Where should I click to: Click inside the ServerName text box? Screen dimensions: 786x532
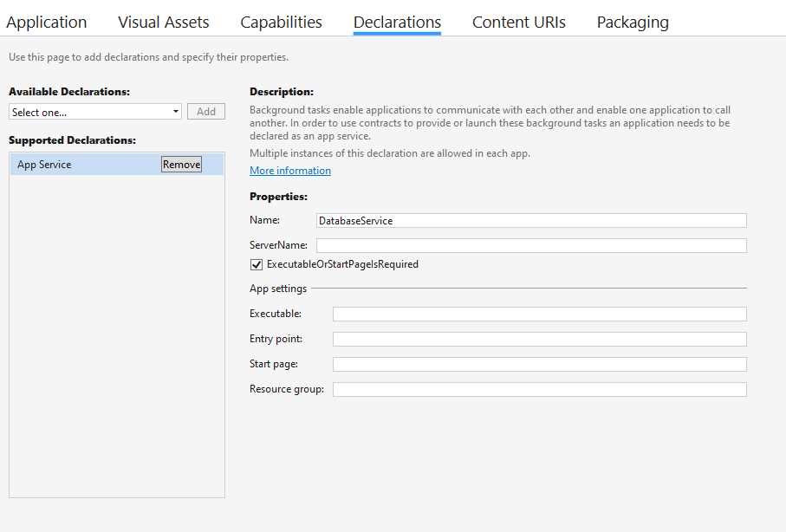tap(532, 245)
